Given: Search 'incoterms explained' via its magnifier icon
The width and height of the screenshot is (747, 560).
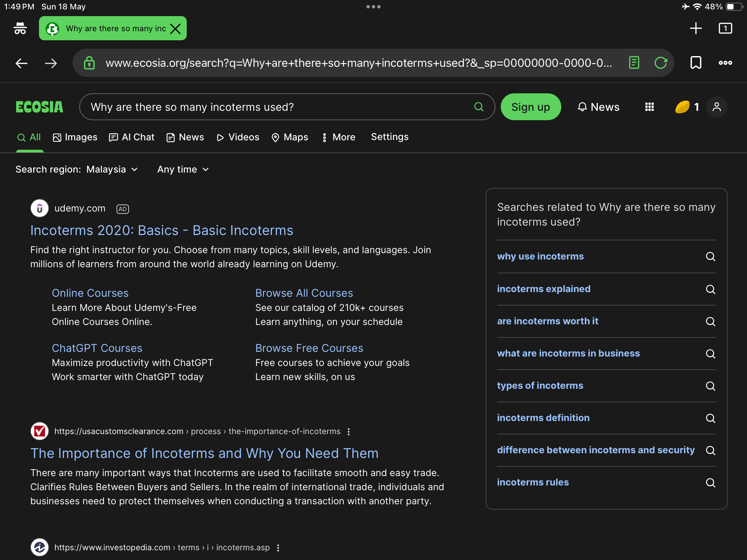Looking at the screenshot, I should (710, 289).
